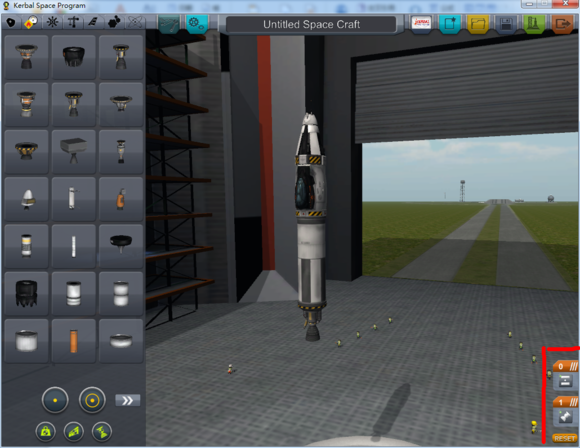Open the action groups editor icon
Viewport: 580px width, 448px height.
196,24
